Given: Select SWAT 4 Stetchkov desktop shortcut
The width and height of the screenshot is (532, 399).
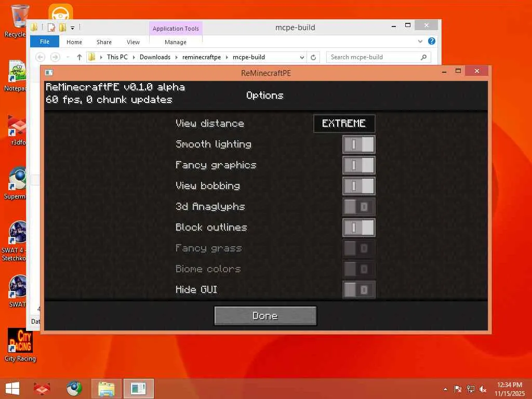Looking at the screenshot, I should [x=14, y=241].
